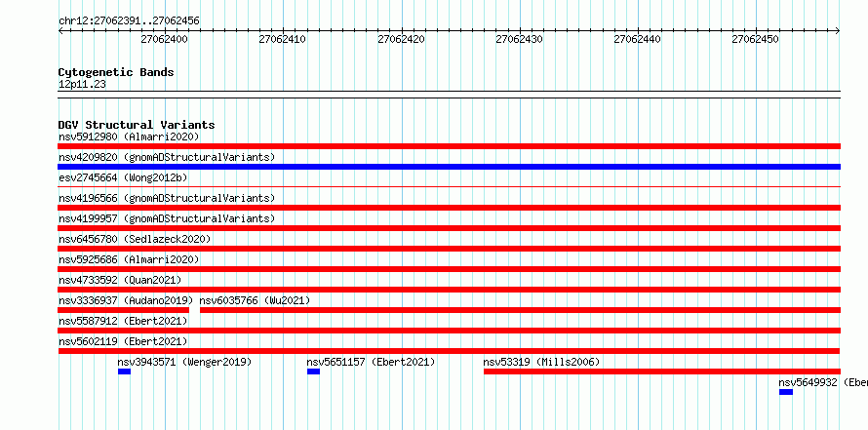Open the esv2745664 (Wong2012b) variant label

tap(123, 177)
